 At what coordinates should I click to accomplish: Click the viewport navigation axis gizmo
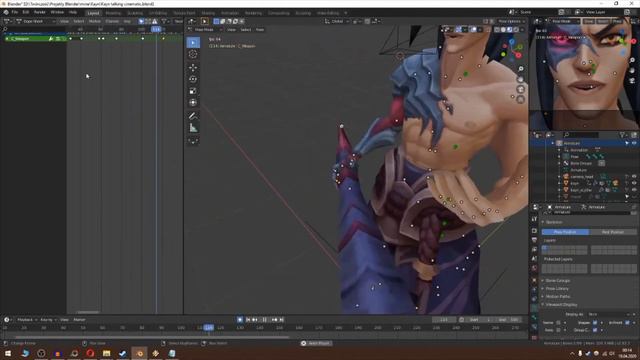click(x=512, y=49)
